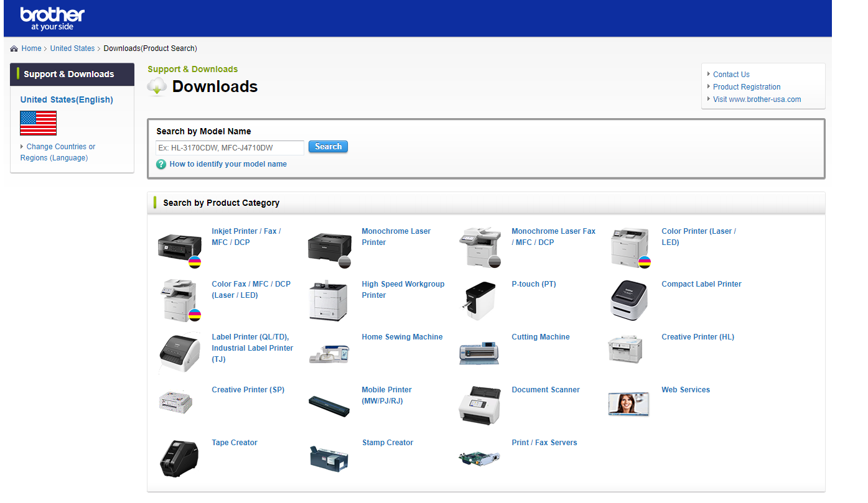Viewport: 868px width, 503px height.
Task: Click the United States flag image
Action: click(39, 123)
